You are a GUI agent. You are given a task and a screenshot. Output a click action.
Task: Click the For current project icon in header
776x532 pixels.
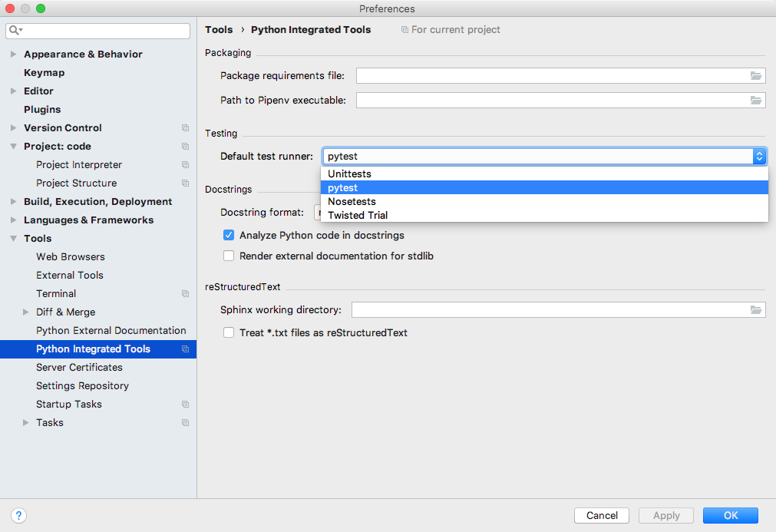pos(405,30)
